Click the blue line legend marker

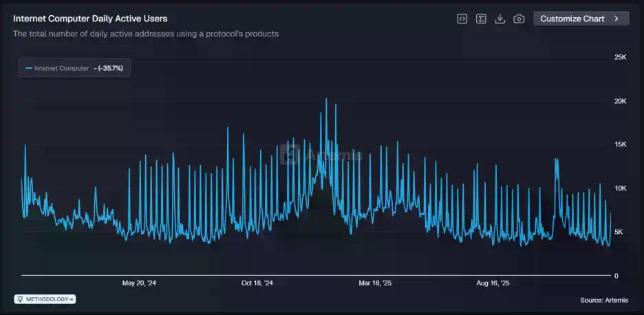click(x=28, y=68)
